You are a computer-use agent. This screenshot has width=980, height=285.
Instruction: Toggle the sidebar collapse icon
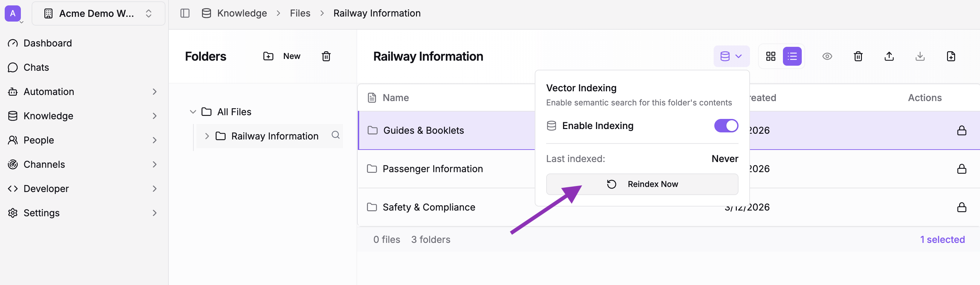pyautogui.click(x=185, y=13)
